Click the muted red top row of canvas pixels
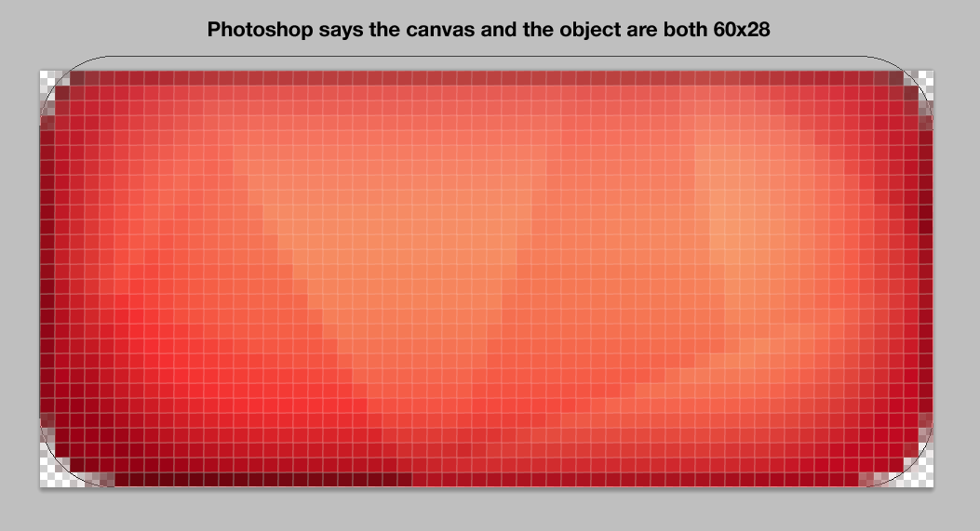The width and height of the screenshot is (980, 531). pos(488,77)
